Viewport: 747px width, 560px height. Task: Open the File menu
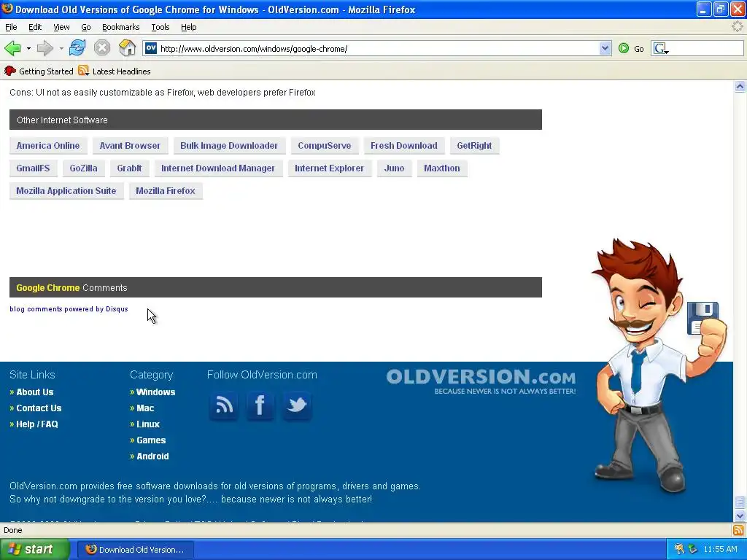pyautogui.click(x=11, y=27)
